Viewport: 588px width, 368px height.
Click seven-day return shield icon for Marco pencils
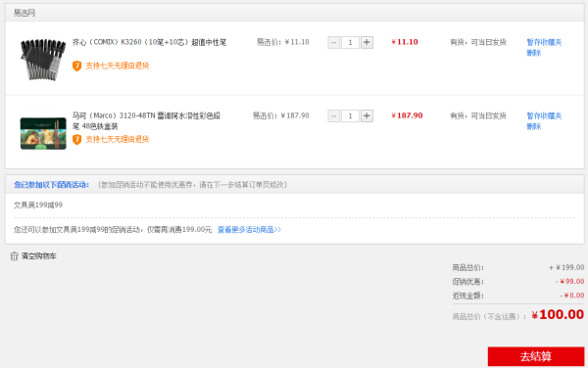click(76, 140)
